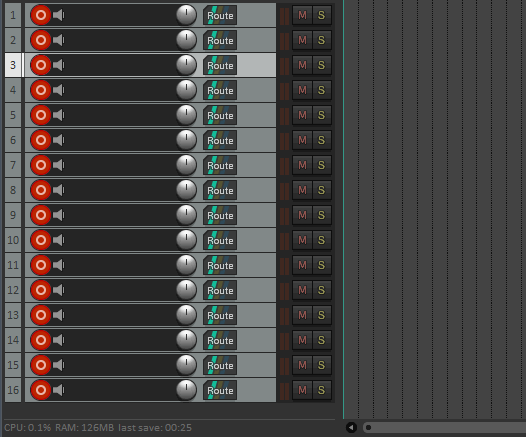Toggle monitor speaker icon on track 8
526x437 pixels.
59,190
